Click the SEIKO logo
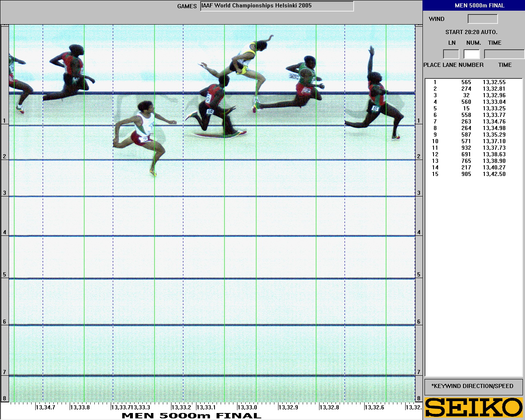The image size is (525, 420). 474,407
